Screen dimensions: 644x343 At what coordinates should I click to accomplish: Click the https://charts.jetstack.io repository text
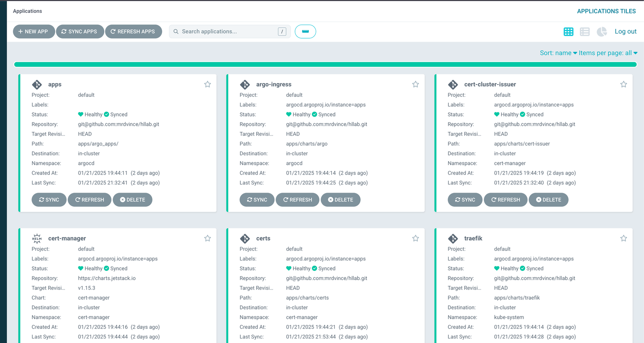tap(107, 278)
